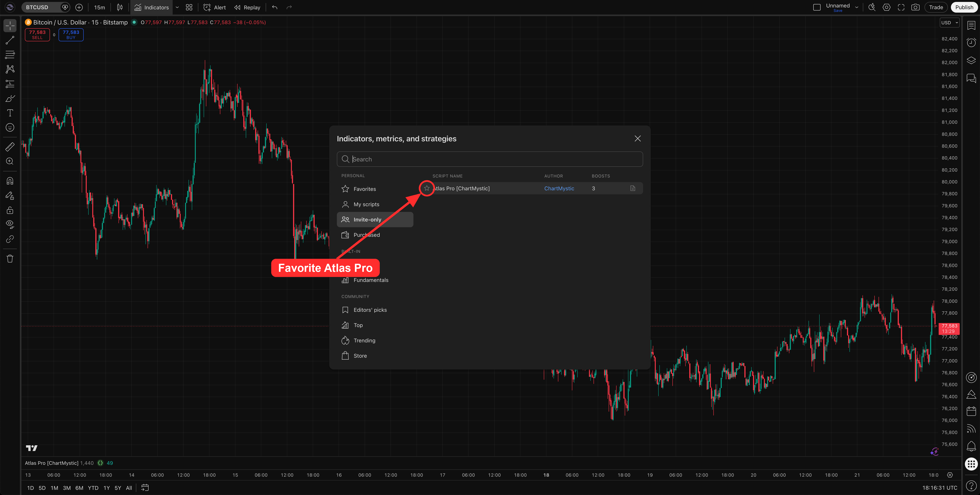Click the undo arrow
Viewport: 980px width, 495px height.
(275, 7)
